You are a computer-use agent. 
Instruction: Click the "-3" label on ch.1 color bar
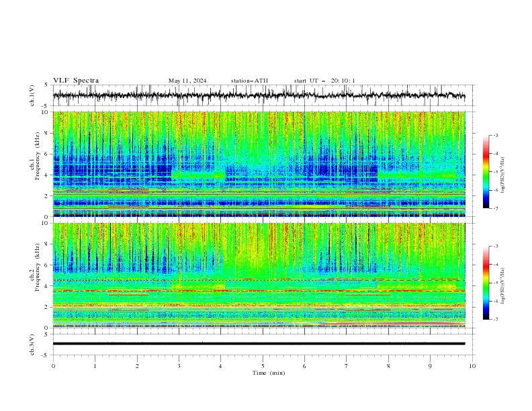click(495, 135)
